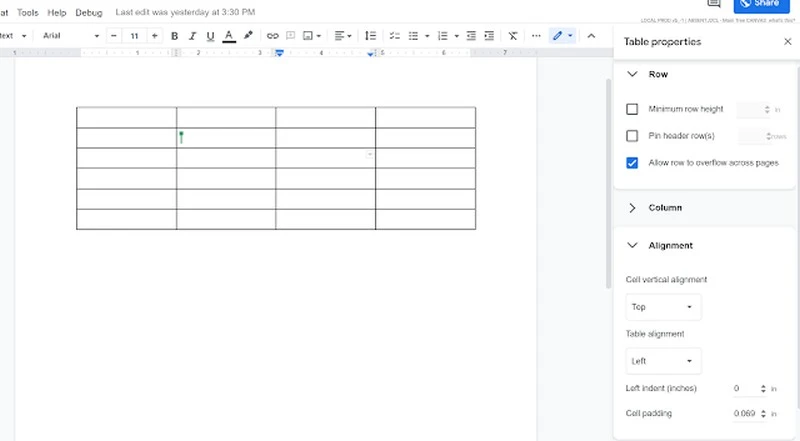This screenshot has height=441, width=800.
Task: Click the Pin header rows value field
Action: [x=753, y=136]
